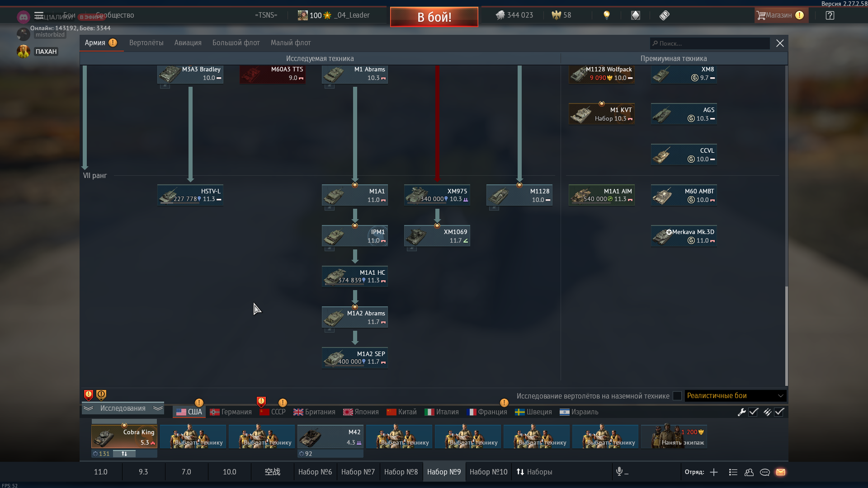The width and height of the screenshot is (868, 488).
Task: Click the microphone voice chat icon
Action: [x=619, y=471]
